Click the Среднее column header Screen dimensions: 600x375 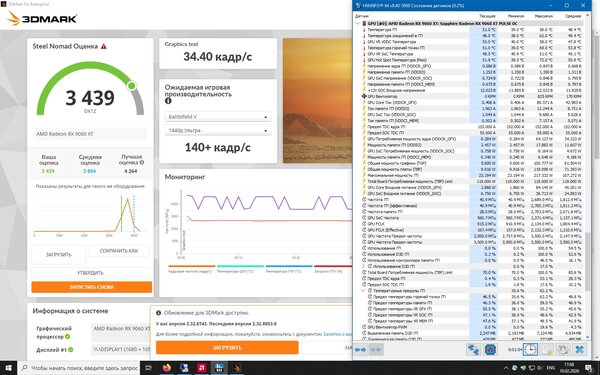pos(573,16)
